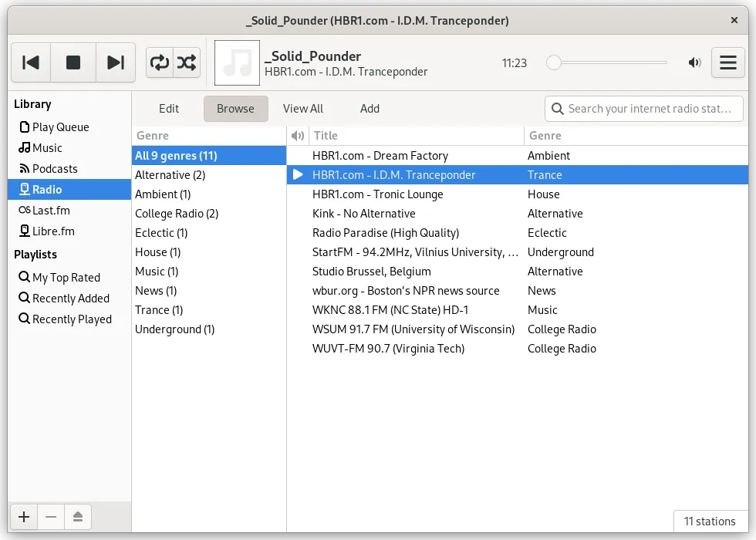The height and width of the screenshot is (540, 756).
Task: Focus the internet radio search field
Action: [x=648, y=109]
